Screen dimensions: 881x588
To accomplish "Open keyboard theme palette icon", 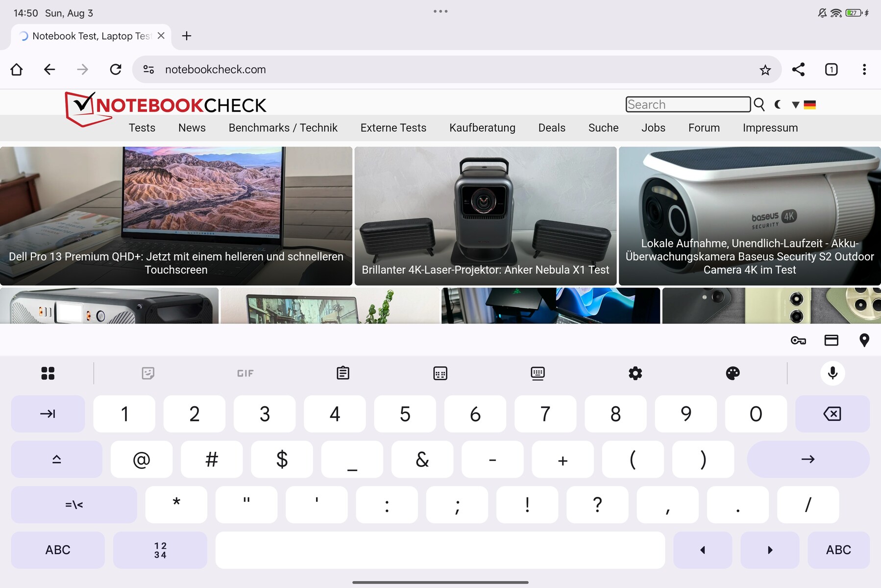I will 733,373.
